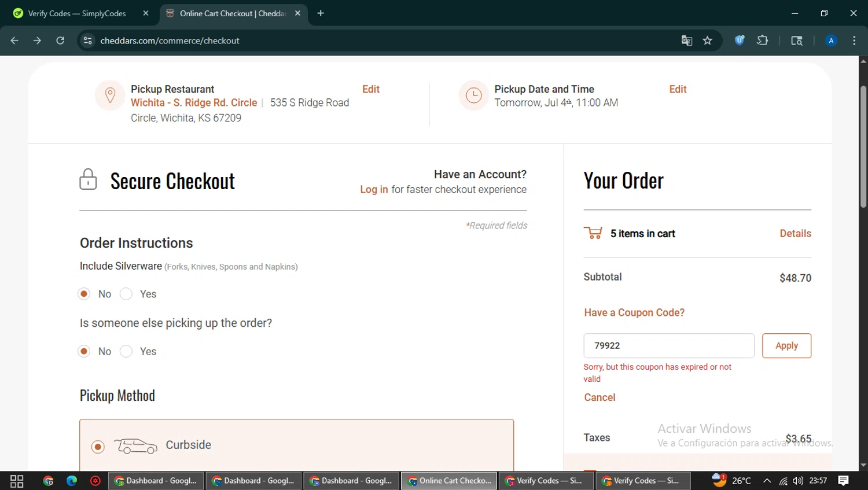
Task: Edit the Pickup Date and Time
Action: pos(678,89)
